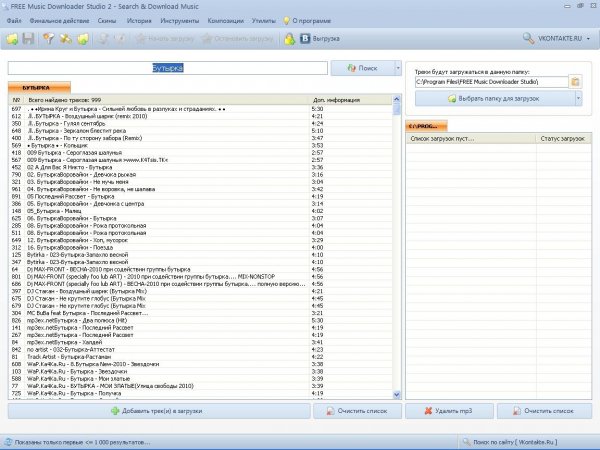Click the search text field with Бутырка
This screenshot has height=450, width=600.
[x=168, y=68]
